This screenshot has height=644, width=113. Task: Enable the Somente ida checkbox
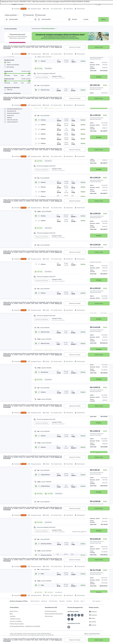(24, 15)
